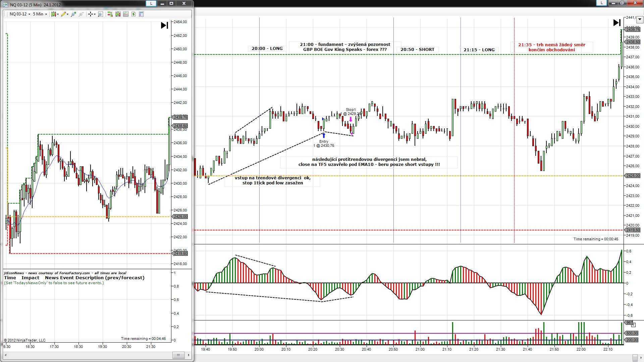The height and width of the screenshot is (362, 644).
Task: Jump to latest bar in right chart
Action: pyautogui.click(x=616, y=22)
